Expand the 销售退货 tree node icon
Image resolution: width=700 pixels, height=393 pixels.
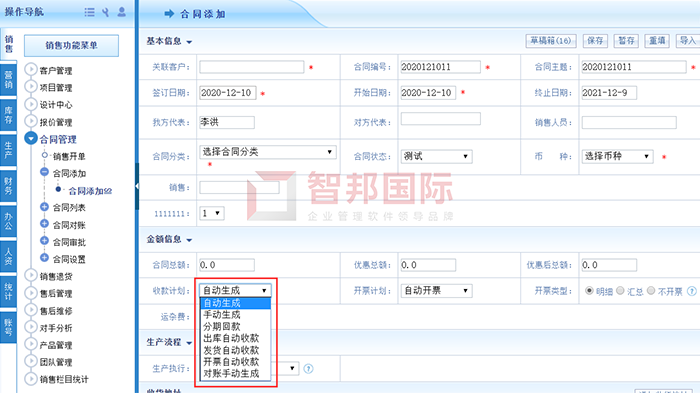coord(31,276)
